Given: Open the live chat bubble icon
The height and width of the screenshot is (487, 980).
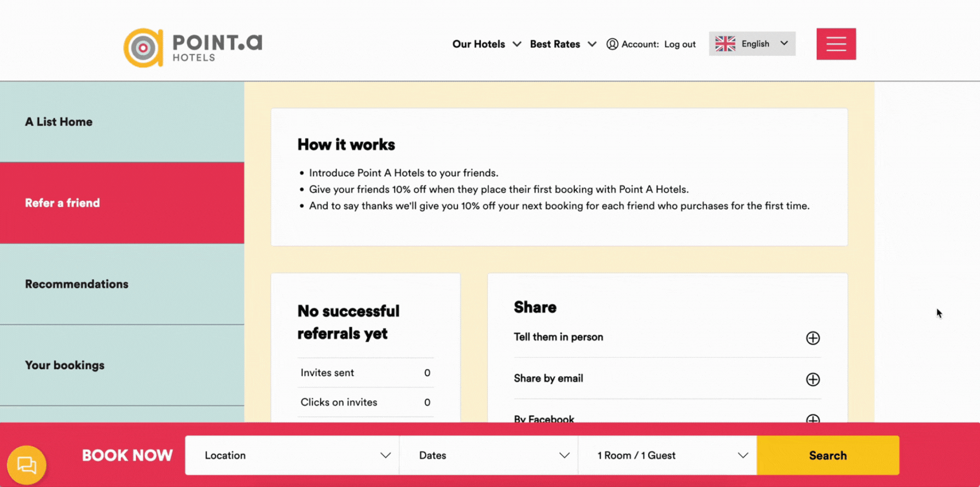Looking at the screenshot, I should pos(26,465).
